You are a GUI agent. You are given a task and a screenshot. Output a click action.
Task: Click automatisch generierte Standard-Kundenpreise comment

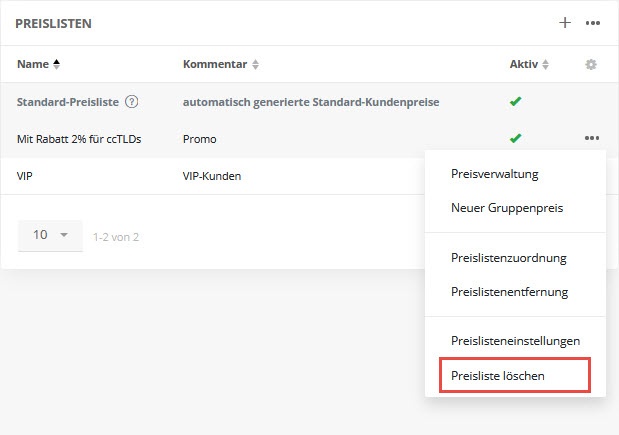[311, 102]
